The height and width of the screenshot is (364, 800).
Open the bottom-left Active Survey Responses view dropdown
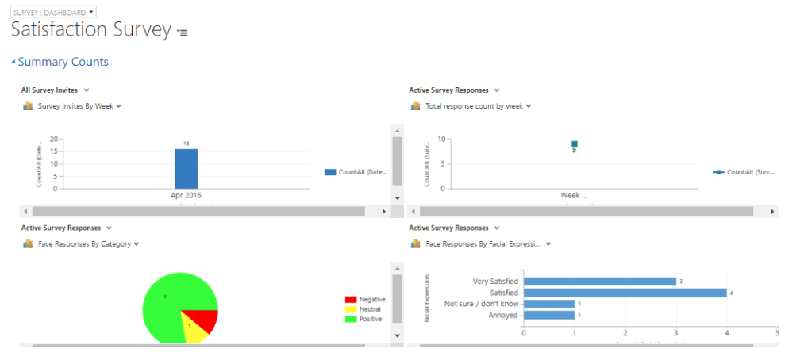click(x=109, y=228)
